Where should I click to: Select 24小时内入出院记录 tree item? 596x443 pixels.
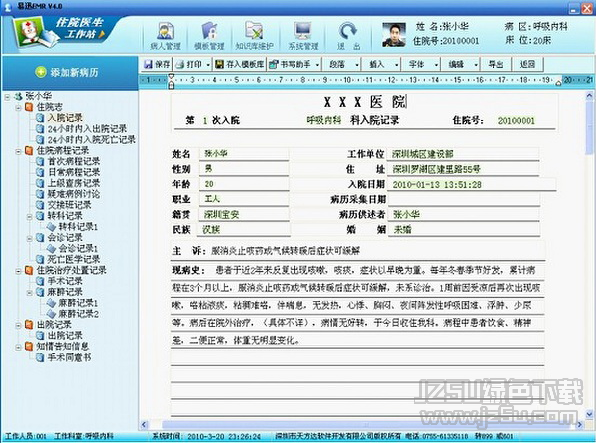[x=87, y=129]
